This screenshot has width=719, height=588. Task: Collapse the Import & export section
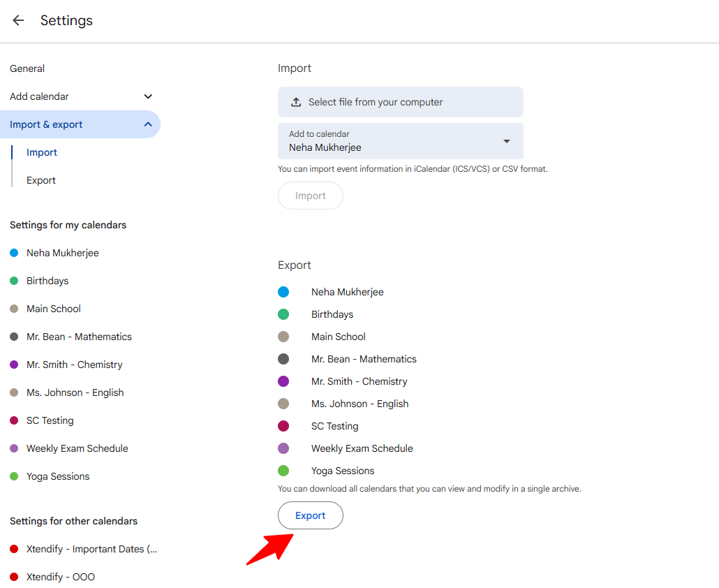tap(148, 124)
